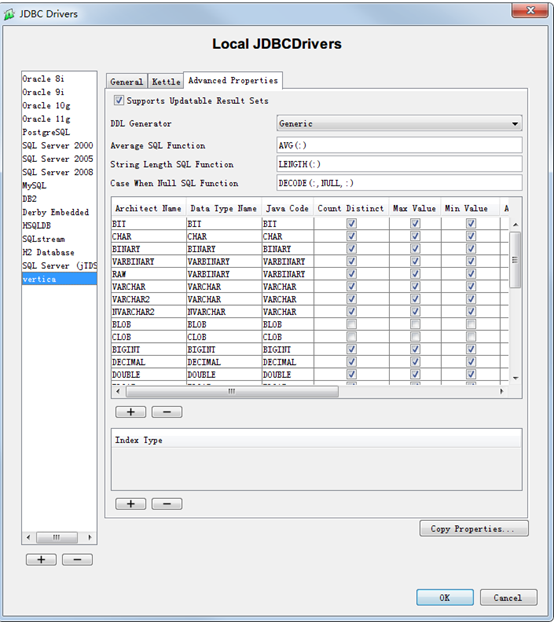
Task: Toggle Supports Updatable Result Sets checkbox
Action: (x=119, y=100)
